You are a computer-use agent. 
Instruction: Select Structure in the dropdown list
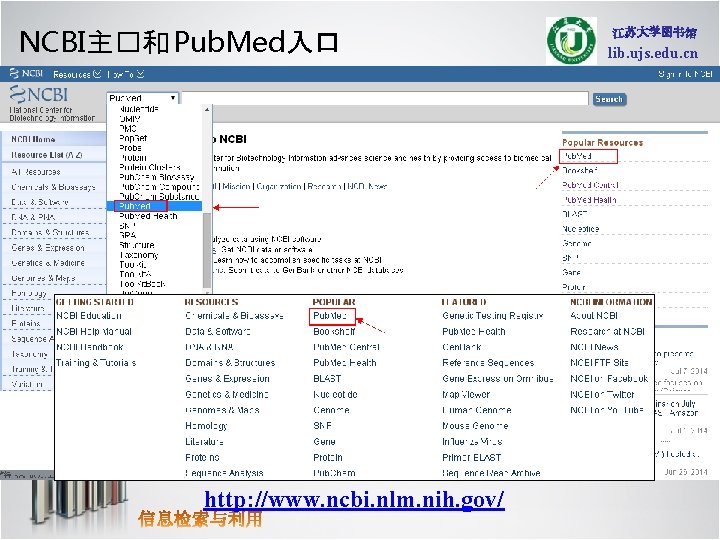136,245
